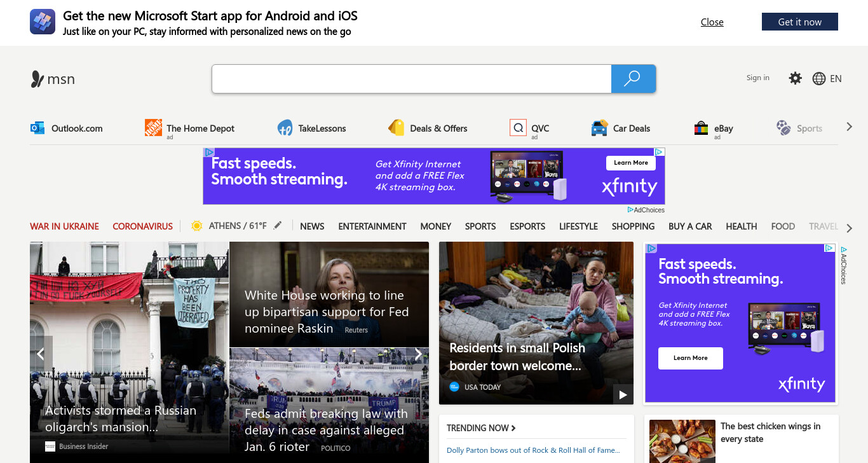Open Activists stormed Russian oligarch's mansion story
868x463 pixels.
(x=121, y=418)
